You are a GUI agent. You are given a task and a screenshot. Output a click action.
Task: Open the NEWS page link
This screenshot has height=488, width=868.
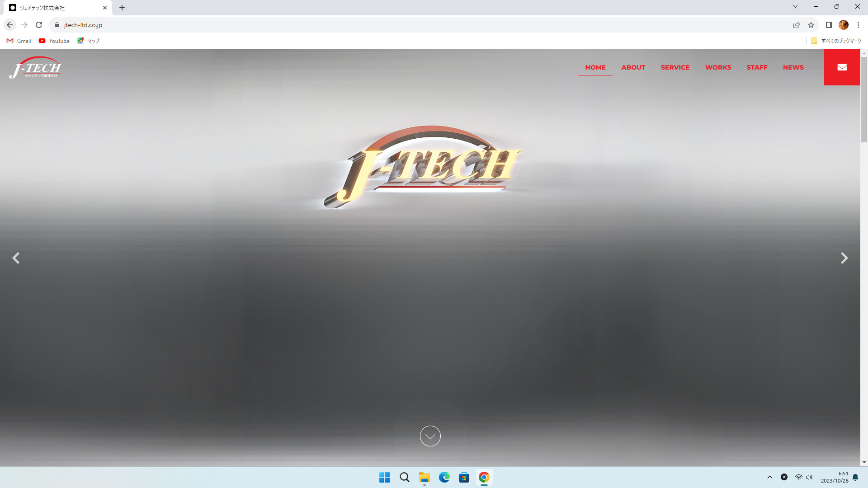coord(793,67)
